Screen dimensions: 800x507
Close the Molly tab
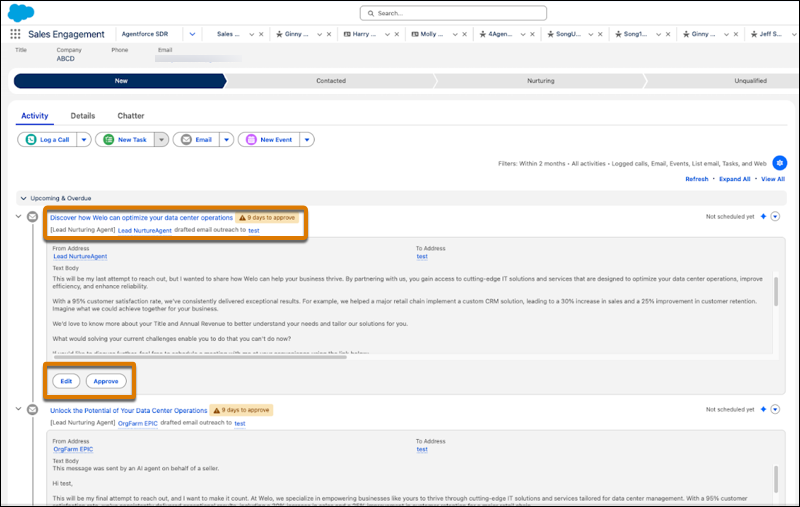click(465, 34)
